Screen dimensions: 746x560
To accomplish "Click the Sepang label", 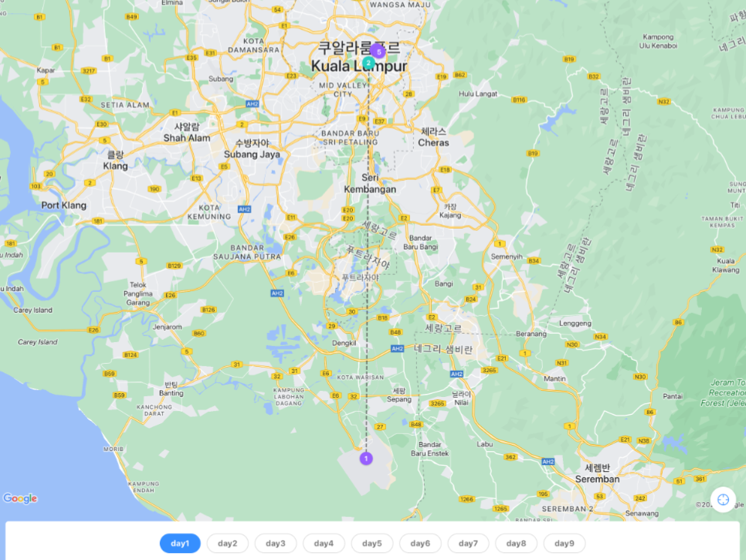I will (399, 395).
